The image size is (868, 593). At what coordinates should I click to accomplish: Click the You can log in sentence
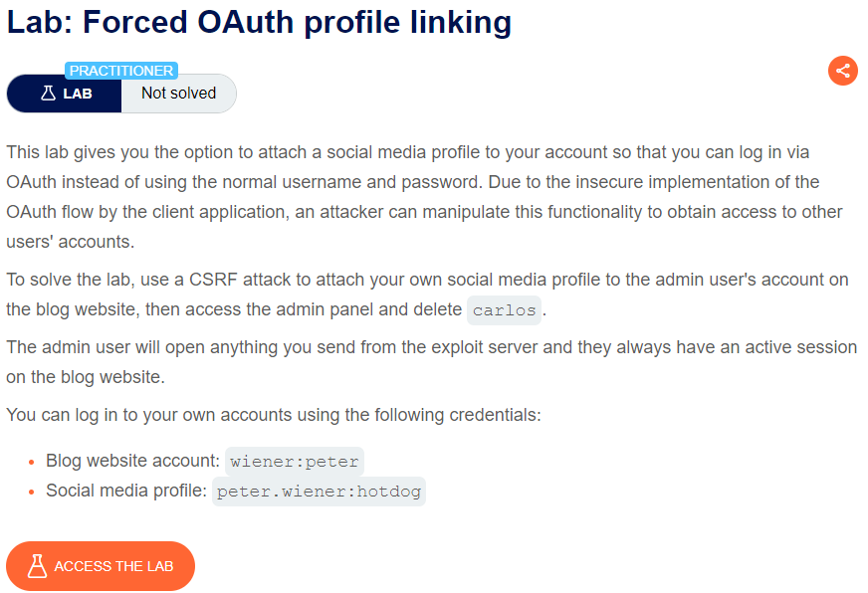pos(274,415)
